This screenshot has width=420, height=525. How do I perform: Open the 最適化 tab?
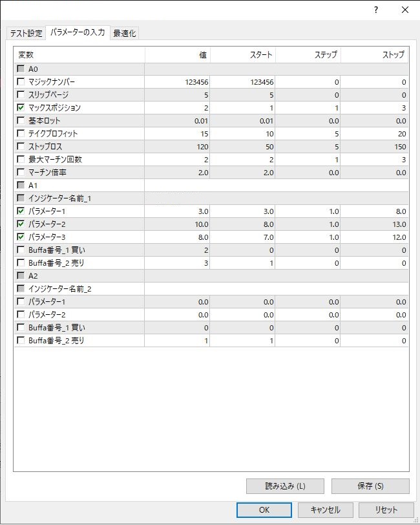(x=124, y=34)
